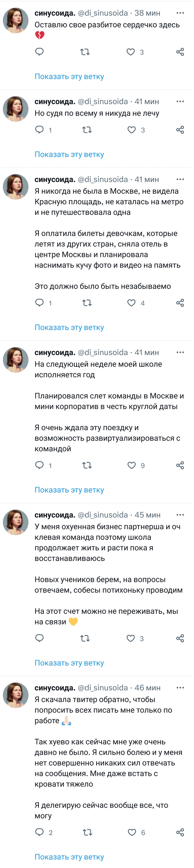The width and height of the screenshot is (194, 868).
Task: Like the 'Но судя по всему' tweet
Action: 131,130
